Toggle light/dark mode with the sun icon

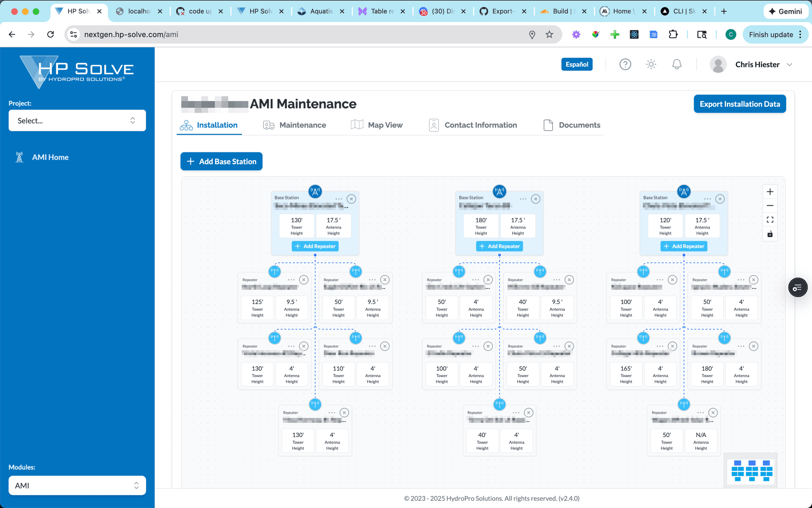651,64
